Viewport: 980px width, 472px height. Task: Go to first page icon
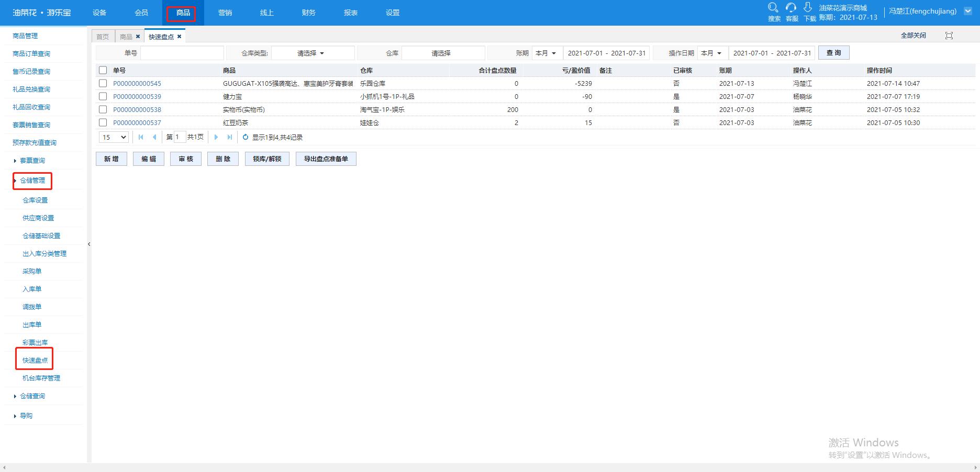[x=141, y=137]
